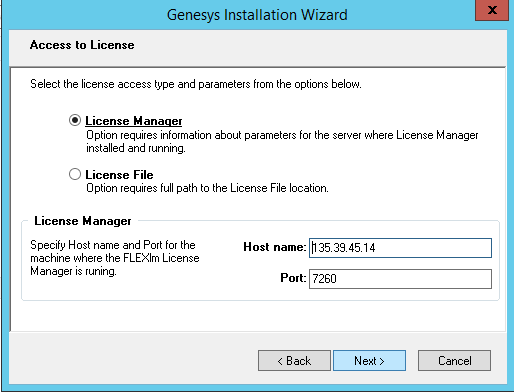The image size is (514, 392).
Task: Click the Genesys Installation Wizard title text
Action: (257, 15)
